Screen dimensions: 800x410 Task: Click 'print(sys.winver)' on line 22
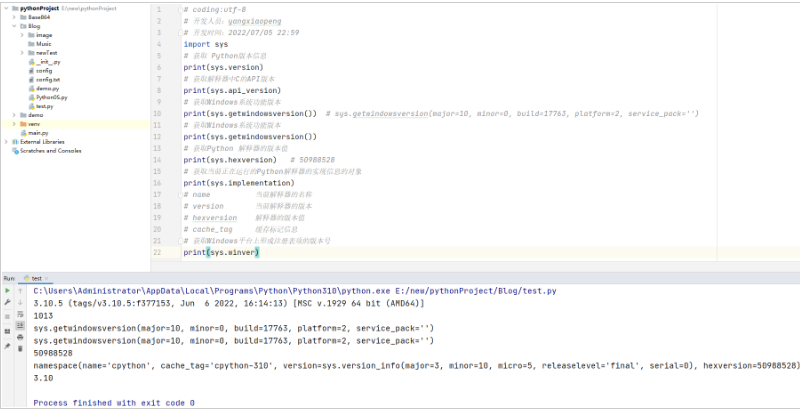click(221, 252)
